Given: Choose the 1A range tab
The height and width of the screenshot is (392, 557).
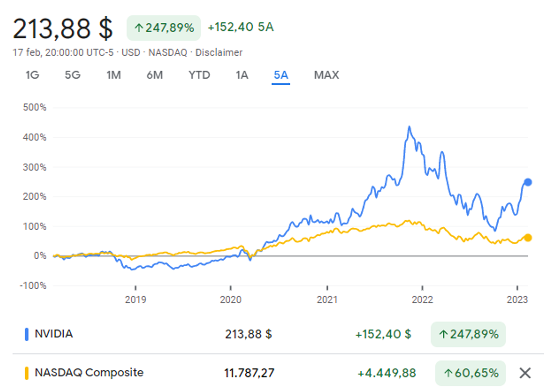Looking at the screenshot, I should [x=242, y=75].
